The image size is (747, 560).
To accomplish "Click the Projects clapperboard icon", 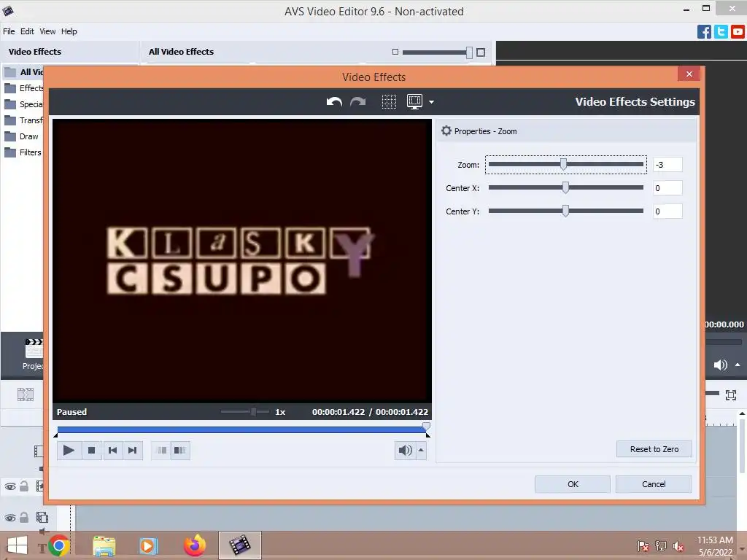I will click(34, 349).
